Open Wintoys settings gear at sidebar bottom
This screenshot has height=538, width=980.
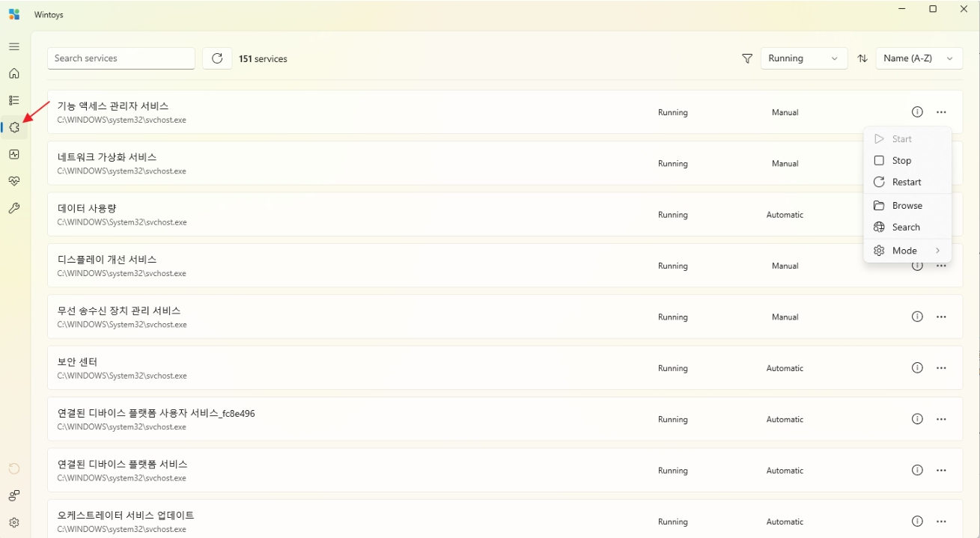(13, 522)
